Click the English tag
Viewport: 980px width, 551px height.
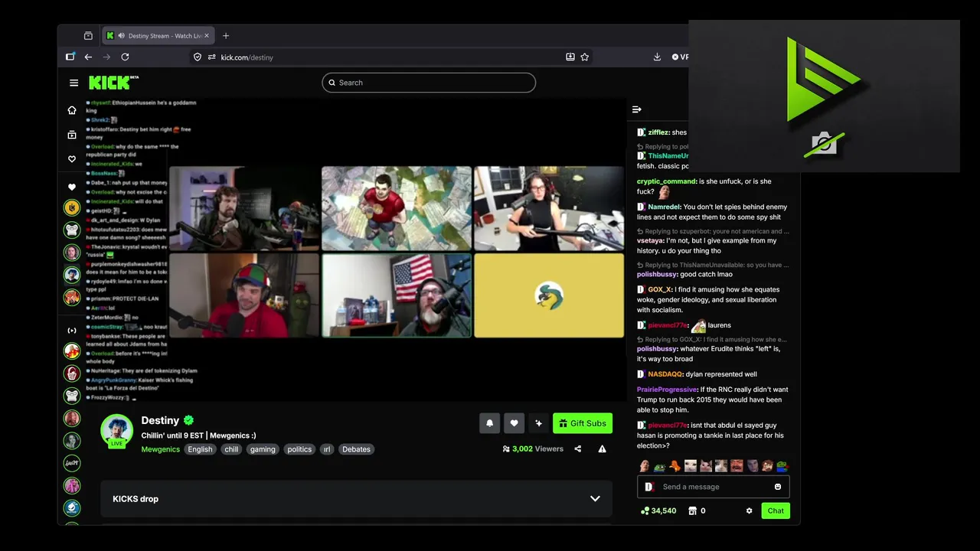pos(200,449)
